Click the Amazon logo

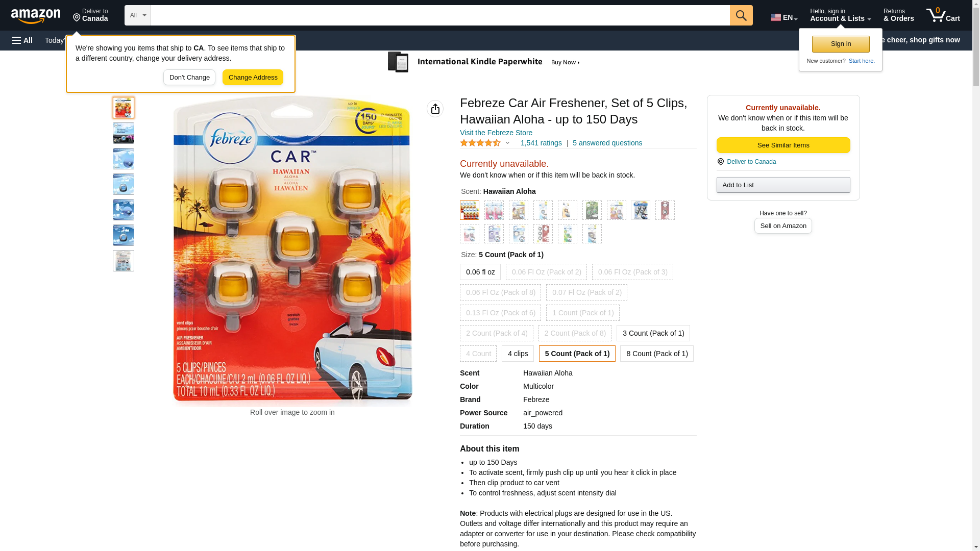pyautogui.click(x=36, y=16)
